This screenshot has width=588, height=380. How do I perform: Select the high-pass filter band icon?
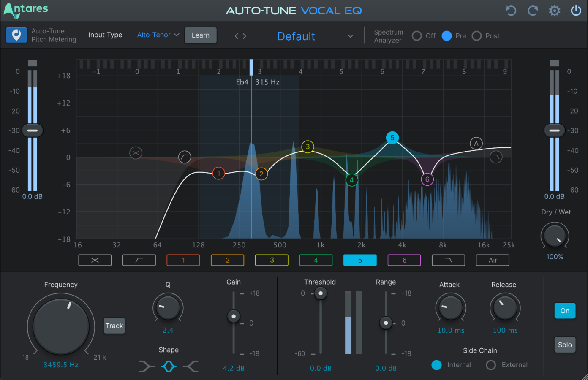(x=139, y=260)
